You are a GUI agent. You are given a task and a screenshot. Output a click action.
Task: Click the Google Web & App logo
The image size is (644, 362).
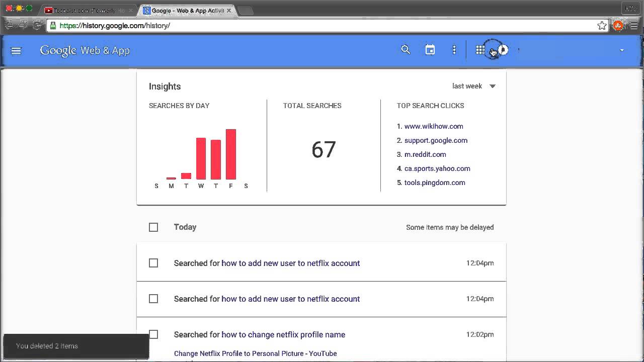(x=85, y=50)
